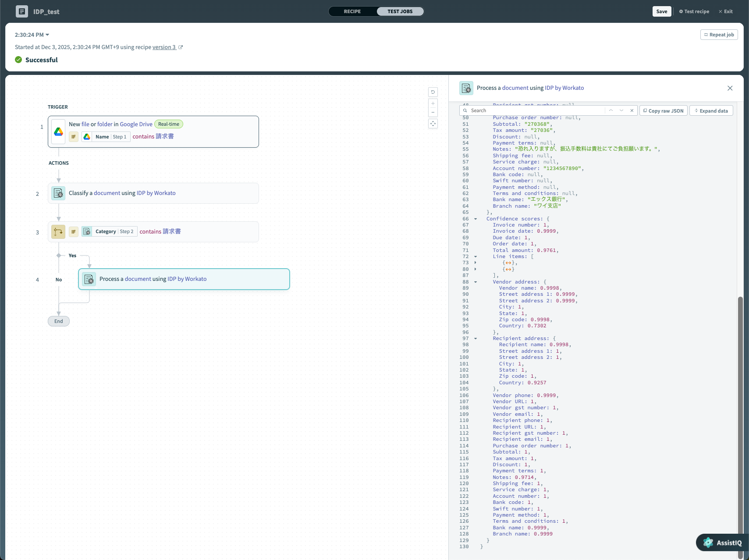Image resolution: width=749 pixels, height=560 pixels.
Task: Go to the next search match
Action: [621, 110]
